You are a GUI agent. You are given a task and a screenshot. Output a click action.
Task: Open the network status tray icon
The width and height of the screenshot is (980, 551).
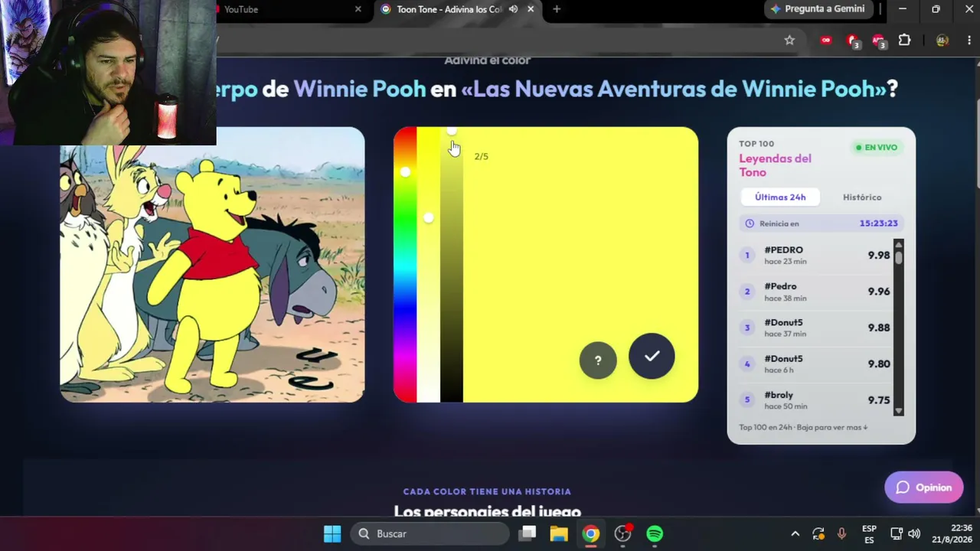coord(897,533)
